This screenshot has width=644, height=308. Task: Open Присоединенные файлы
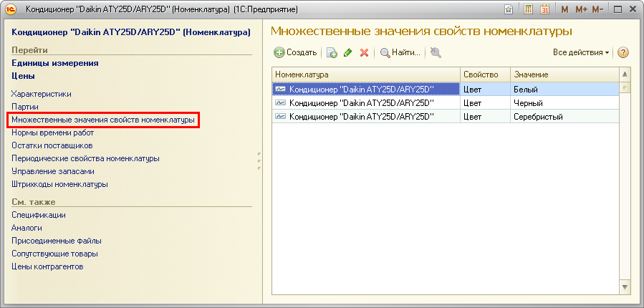(57, 241)
